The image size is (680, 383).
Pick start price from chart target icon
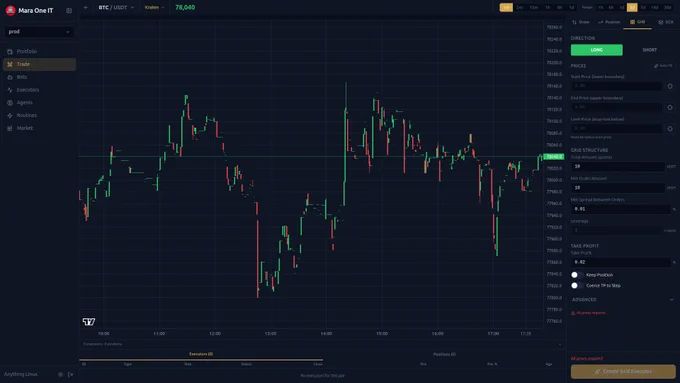pyautogui.click(x=670, y=86)
